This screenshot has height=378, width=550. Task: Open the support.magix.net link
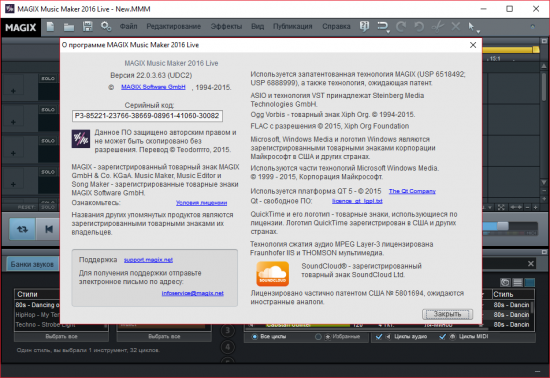[148, 260]
